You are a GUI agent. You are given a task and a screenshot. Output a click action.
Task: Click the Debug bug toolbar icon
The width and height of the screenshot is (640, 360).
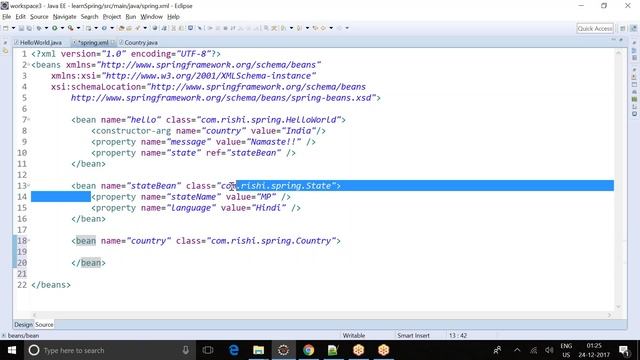(39, 28)
